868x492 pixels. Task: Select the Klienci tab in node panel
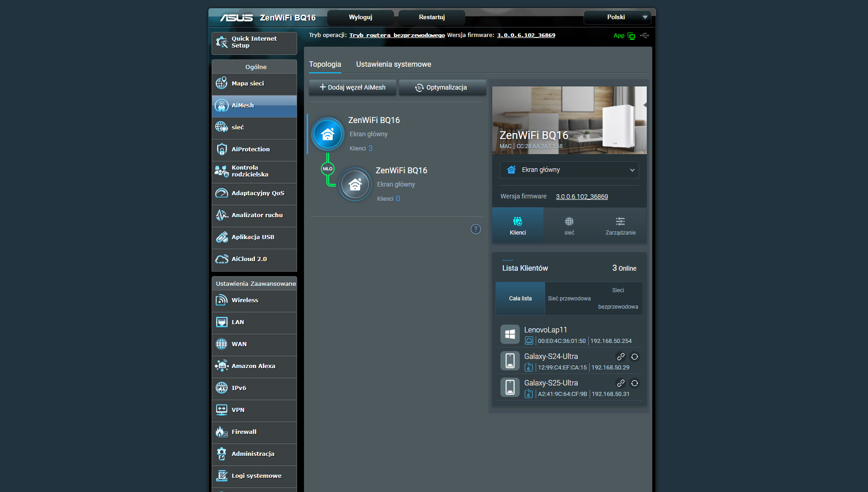pyautogui.click(x=518, y=226)
